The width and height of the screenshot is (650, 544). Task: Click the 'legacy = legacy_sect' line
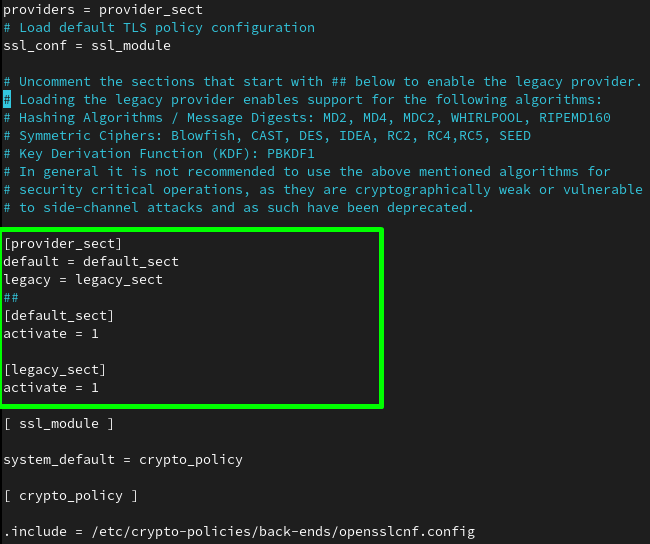tap(82, 279)
